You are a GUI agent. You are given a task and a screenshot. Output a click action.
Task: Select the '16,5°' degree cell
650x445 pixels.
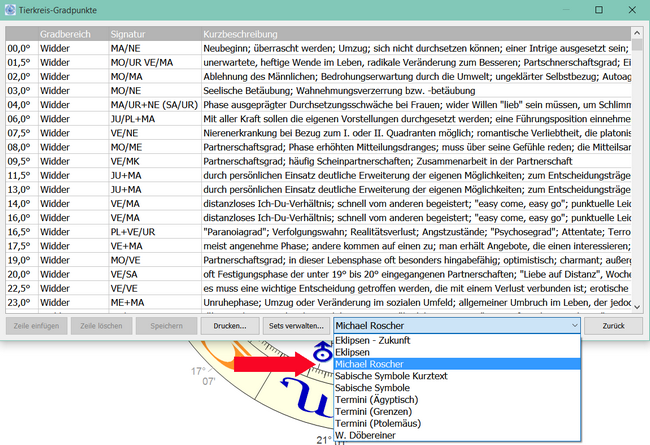pyautogui.click(x=22, y=232)
